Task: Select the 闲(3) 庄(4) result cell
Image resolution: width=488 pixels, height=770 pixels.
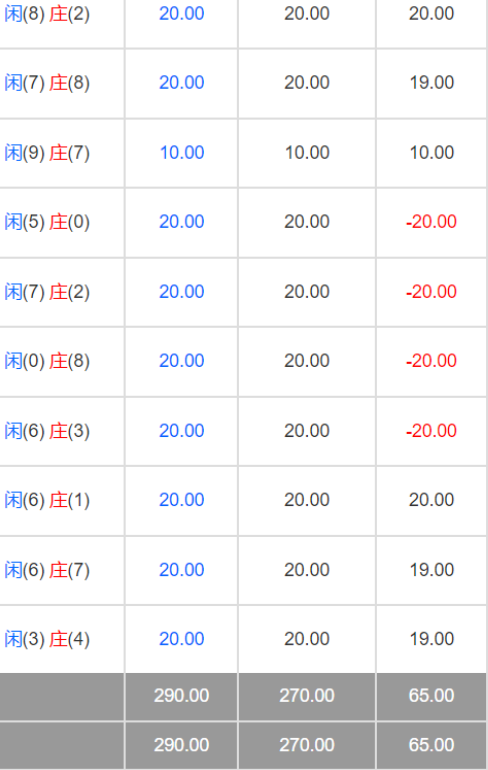Action: (x=47, y=639)
